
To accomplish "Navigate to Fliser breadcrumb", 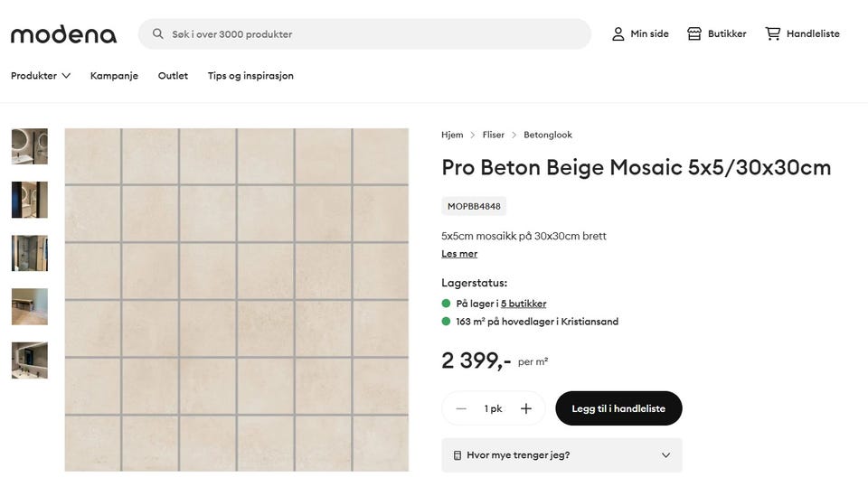I will click(493, 135).
